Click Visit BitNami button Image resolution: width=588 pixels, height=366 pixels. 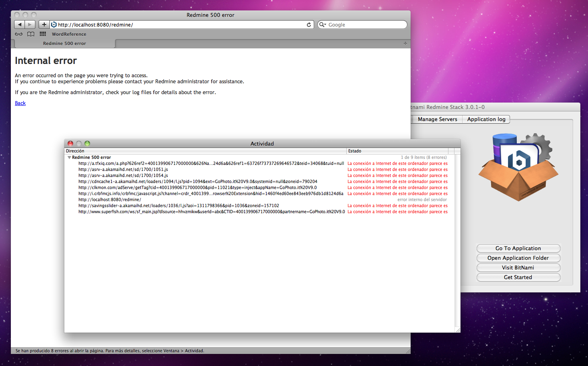518,267
